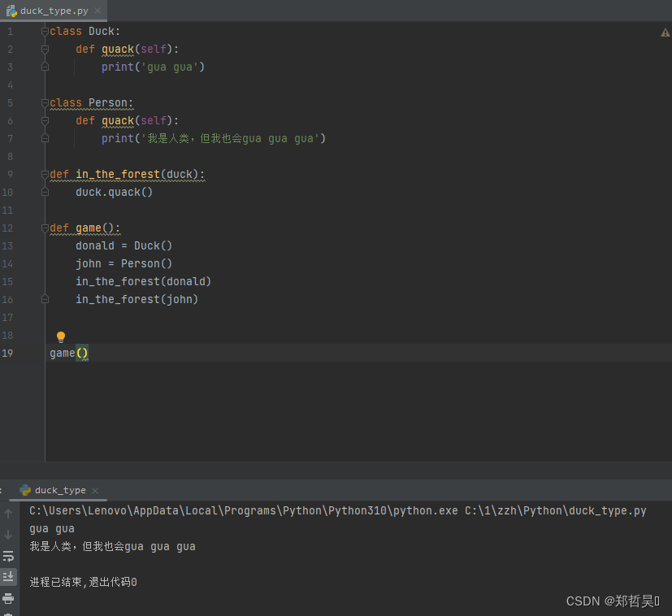Image resolution: width=672 pixels, height=616 pixels.
Task: Click the Down the Stack Trace console arrow
Action: pos(9,534)
